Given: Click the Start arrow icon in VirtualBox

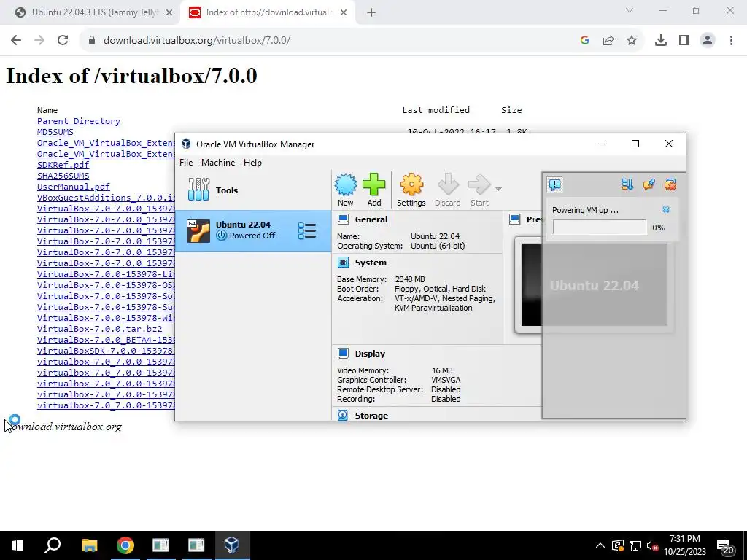Looking at the screenshot, I should (x=479, y=184).
